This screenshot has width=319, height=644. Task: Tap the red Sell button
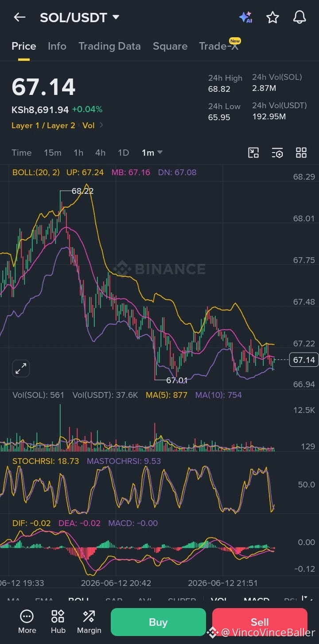pos(260,622)
